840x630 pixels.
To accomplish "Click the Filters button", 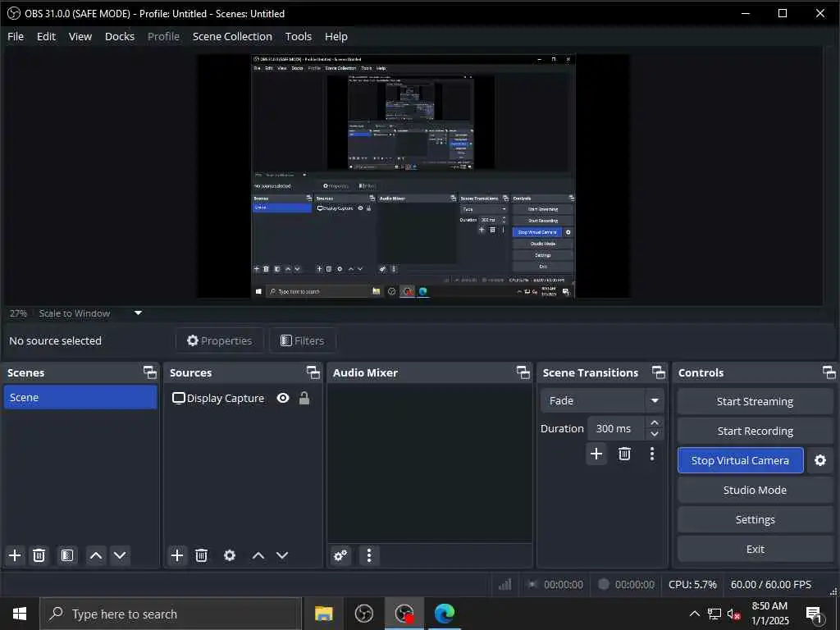I will point(303,340).
